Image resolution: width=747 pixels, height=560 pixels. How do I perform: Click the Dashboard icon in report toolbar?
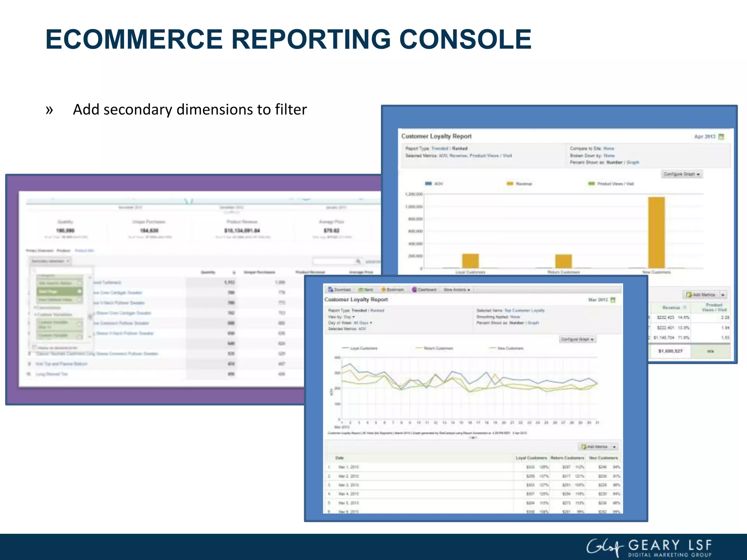[414, 289]
